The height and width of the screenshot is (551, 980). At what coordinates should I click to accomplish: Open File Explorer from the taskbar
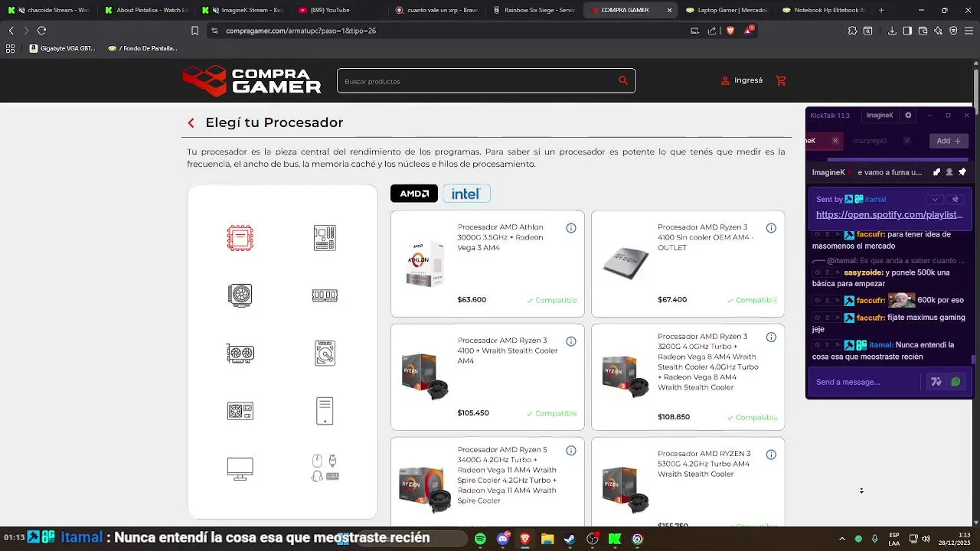point(547,539)
